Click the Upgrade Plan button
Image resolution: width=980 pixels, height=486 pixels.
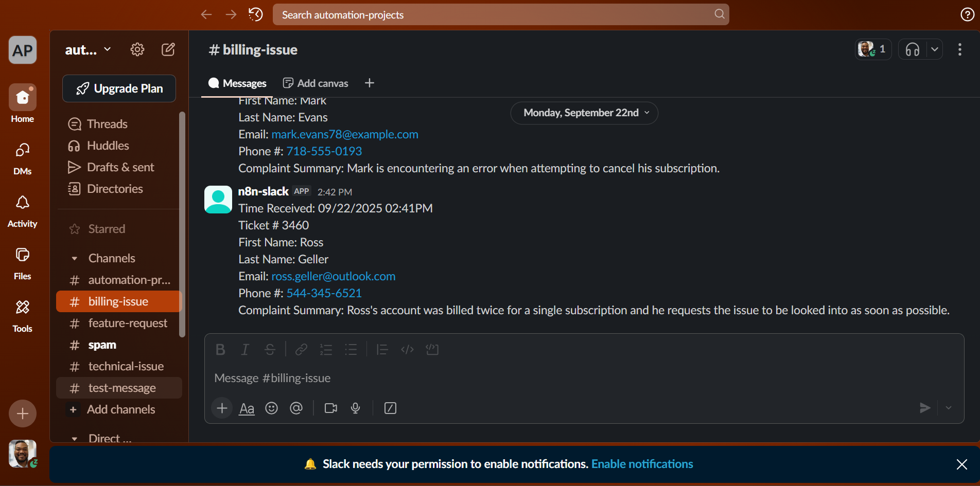119,88
